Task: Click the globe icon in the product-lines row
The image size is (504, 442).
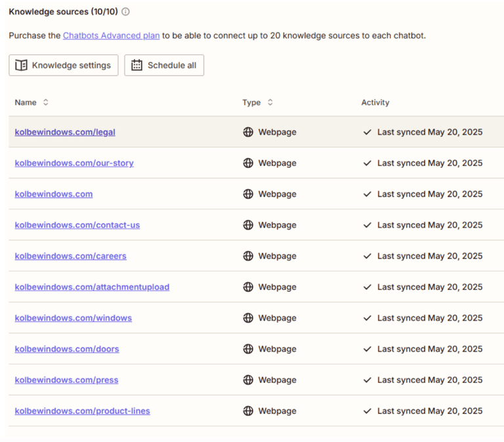Action: 248,411
